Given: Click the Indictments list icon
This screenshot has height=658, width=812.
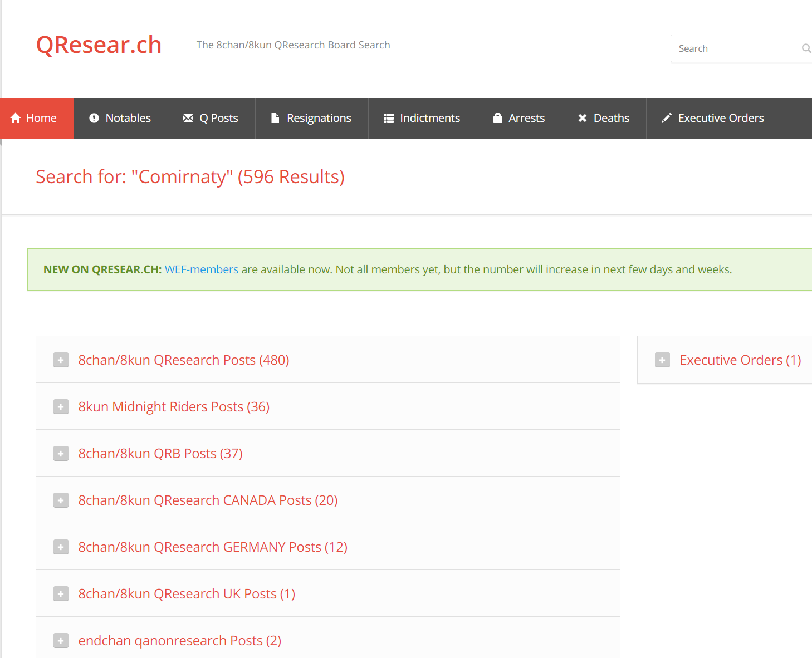Looking at the screenshot, I should [x=389, y=118].
